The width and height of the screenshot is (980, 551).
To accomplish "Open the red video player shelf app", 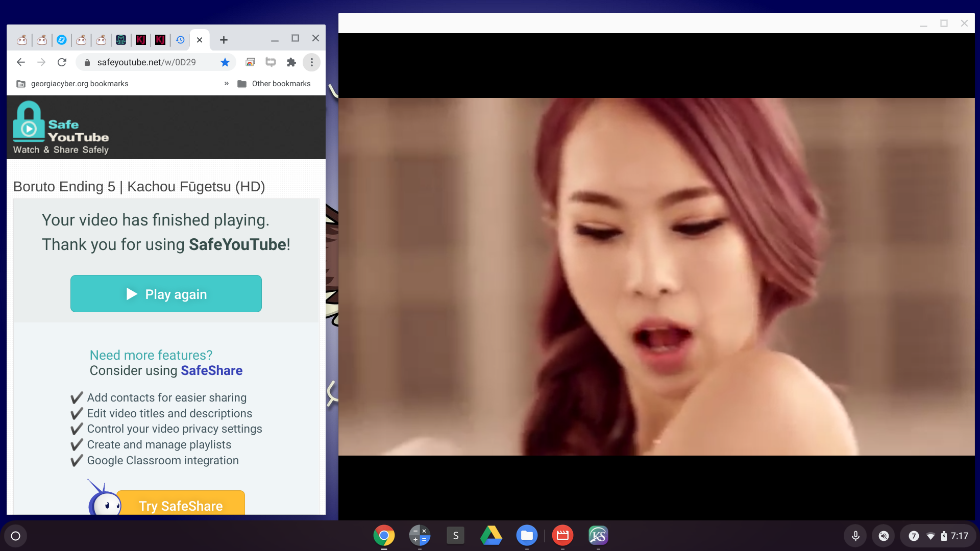I will tap(562, 536).
